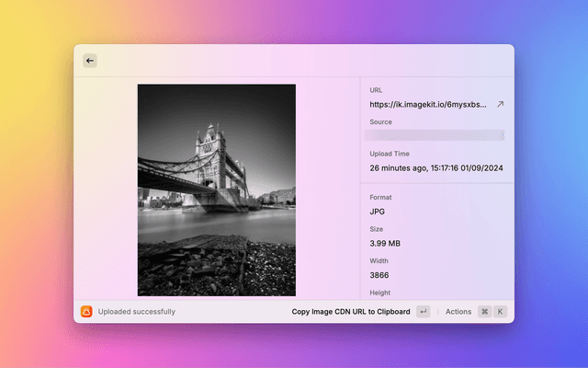Click the 3.99 MB size value
Viewport: 588px width, 368px height.
[384, 244]
